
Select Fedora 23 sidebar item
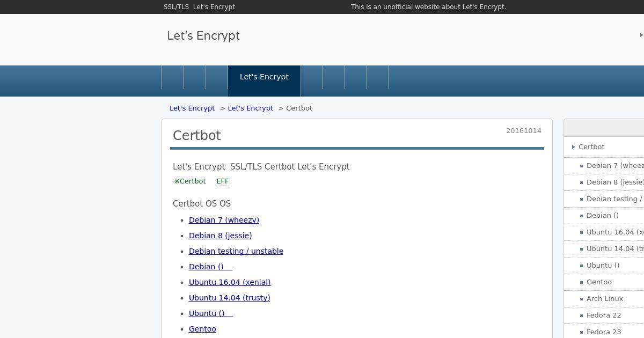coord(604,332)
